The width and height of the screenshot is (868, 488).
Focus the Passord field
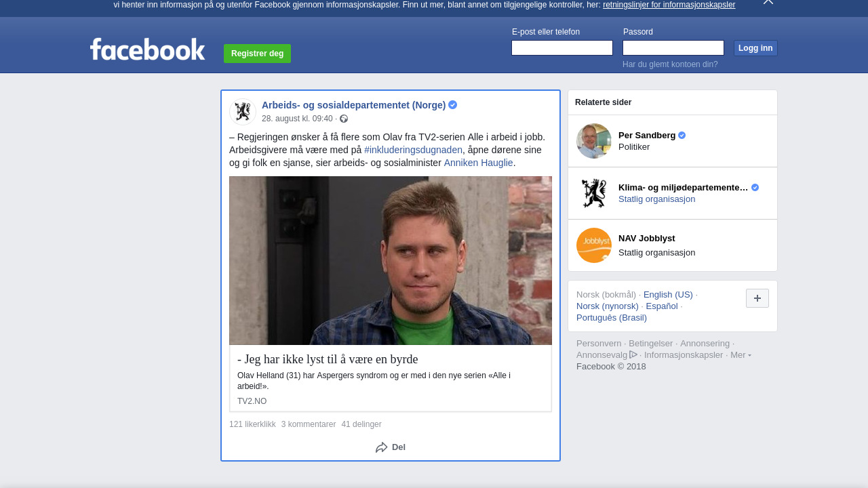pyautogui.click(x=673, y=47)
